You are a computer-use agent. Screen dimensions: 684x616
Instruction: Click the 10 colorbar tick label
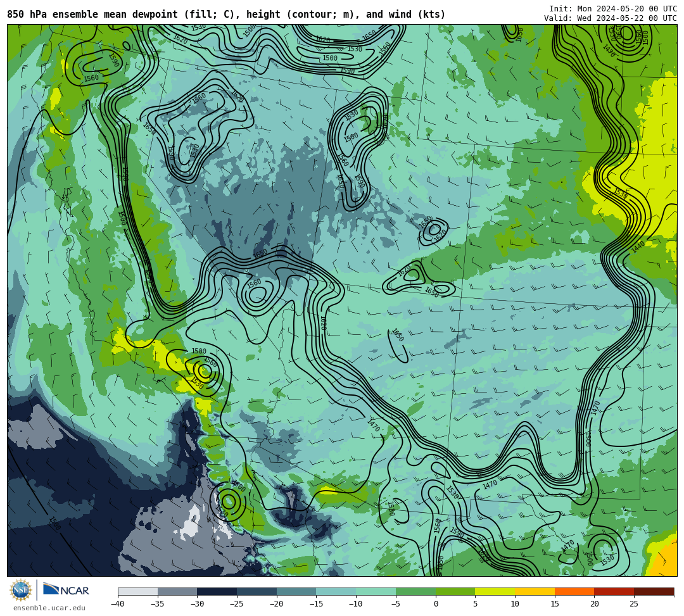point(515,604)
